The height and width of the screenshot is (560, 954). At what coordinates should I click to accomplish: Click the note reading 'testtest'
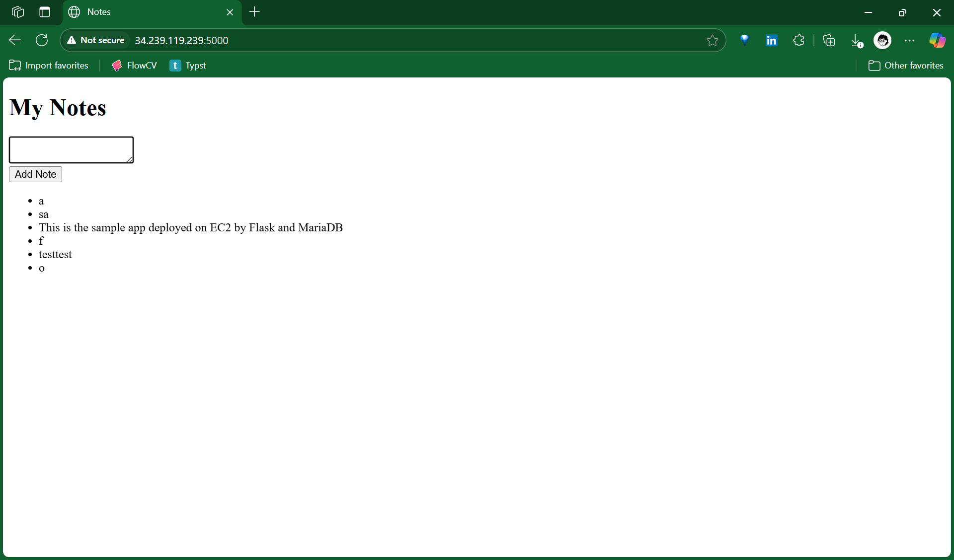(55, 254)
